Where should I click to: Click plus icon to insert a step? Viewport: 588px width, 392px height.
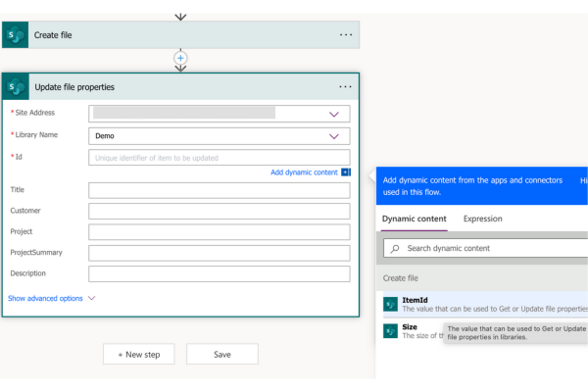[180, 59]
